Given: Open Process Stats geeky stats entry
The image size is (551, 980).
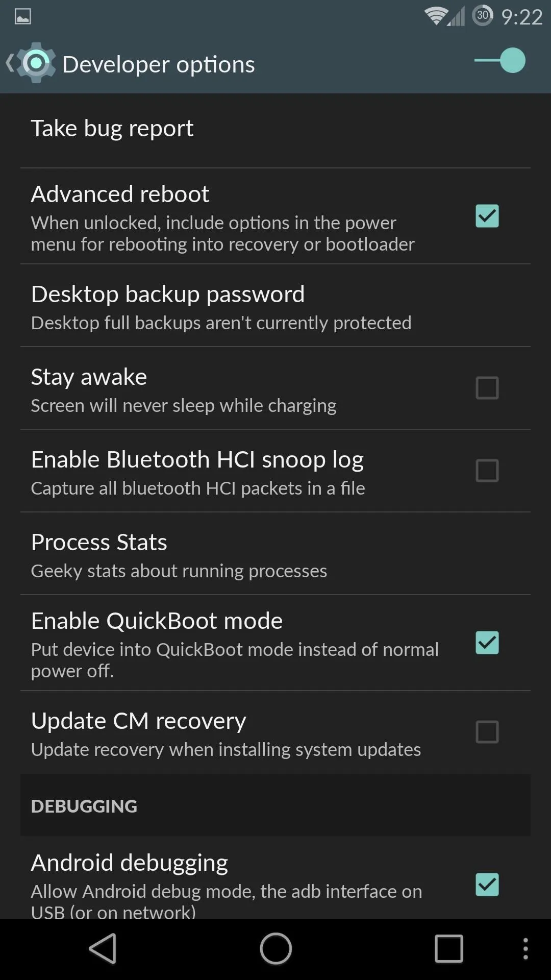Looking at the screenshot, I should (275, 554).
